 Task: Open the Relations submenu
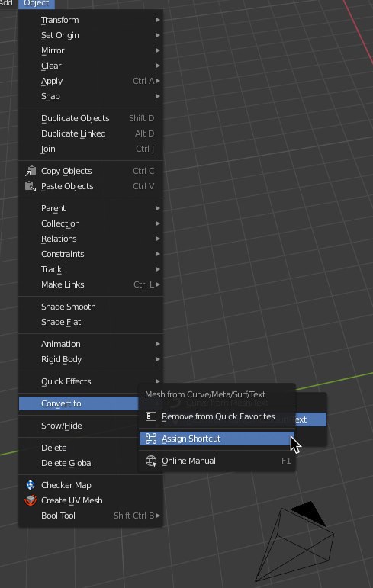(91, 239)
